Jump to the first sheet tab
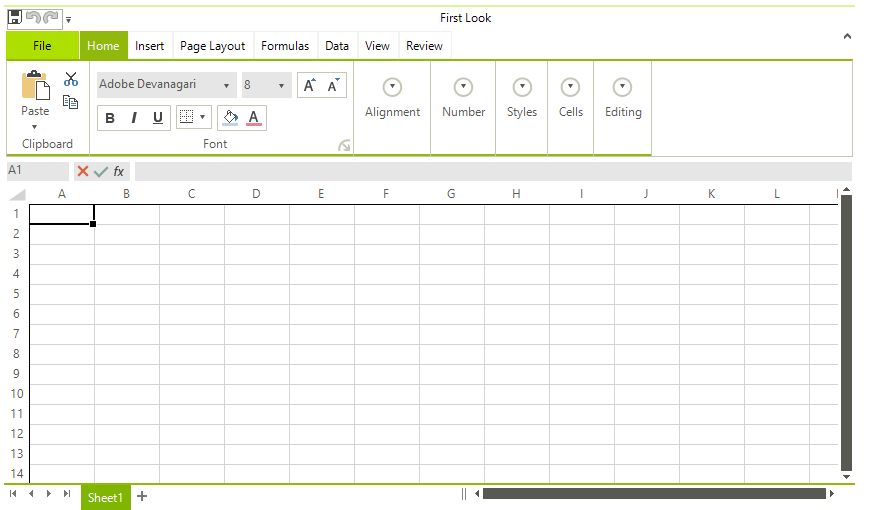Screen dimensions: 872x510 [x=13, y=494]
